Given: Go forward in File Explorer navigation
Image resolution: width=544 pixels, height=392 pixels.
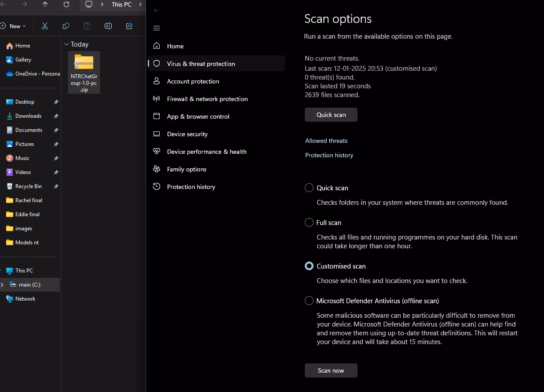Looking at the screenshot, I should point(24,4).
